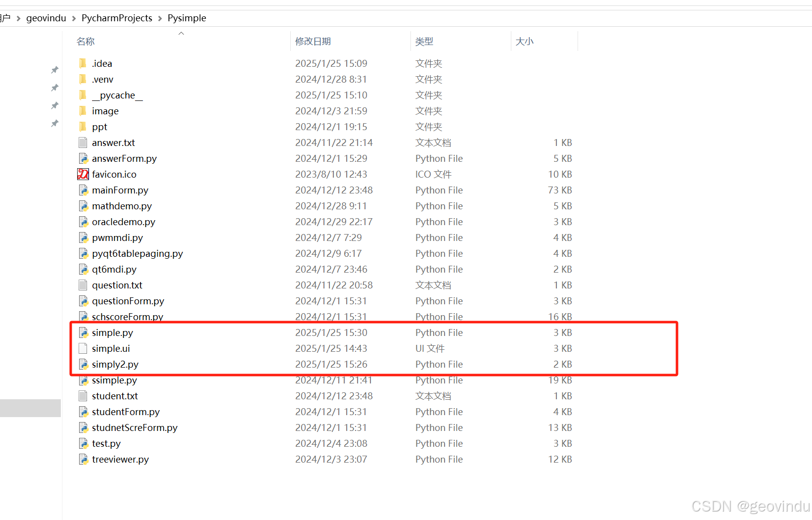Click the 12 KB size of treeviewer.py

[560, 459]
